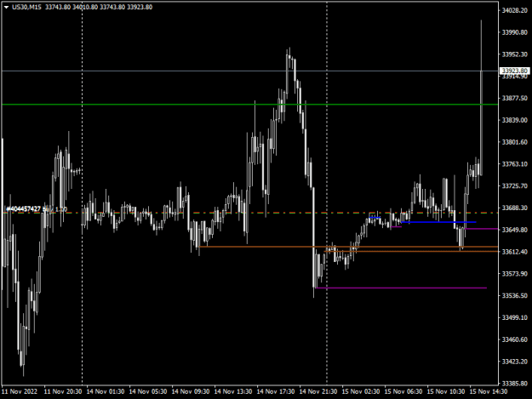
Task: Click the 15 Nov 14:30 time label
Action: (489, 391)
